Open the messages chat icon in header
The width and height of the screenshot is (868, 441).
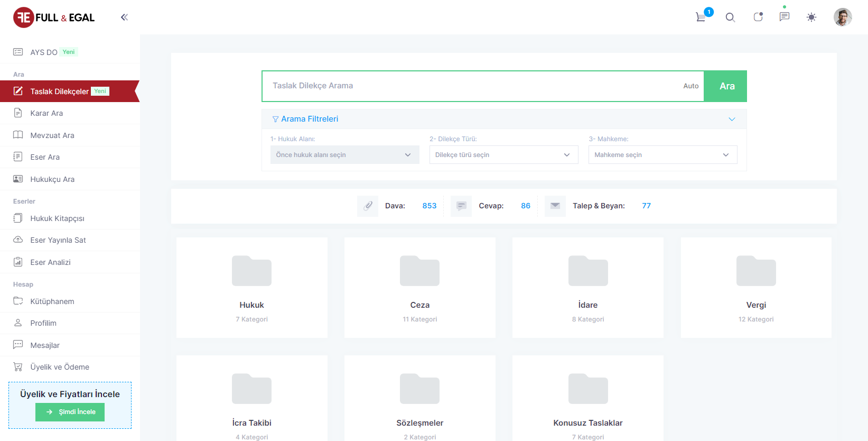[785, 17]
